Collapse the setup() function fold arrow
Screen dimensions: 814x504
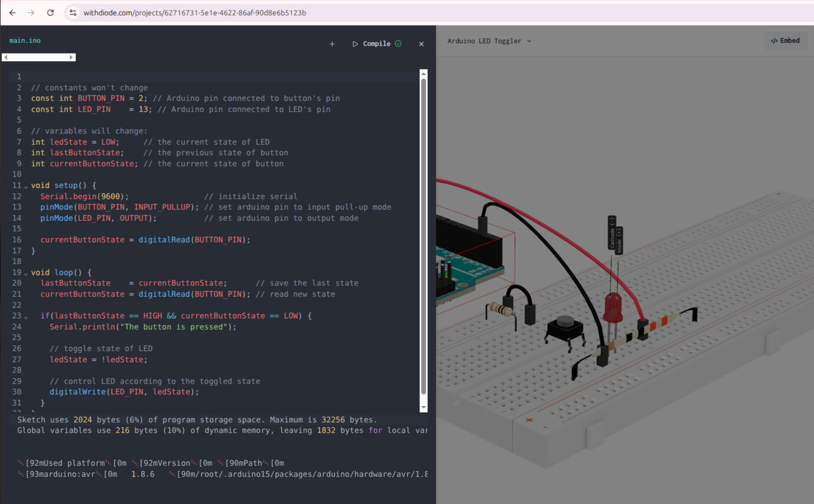click(x=26, y=187)
